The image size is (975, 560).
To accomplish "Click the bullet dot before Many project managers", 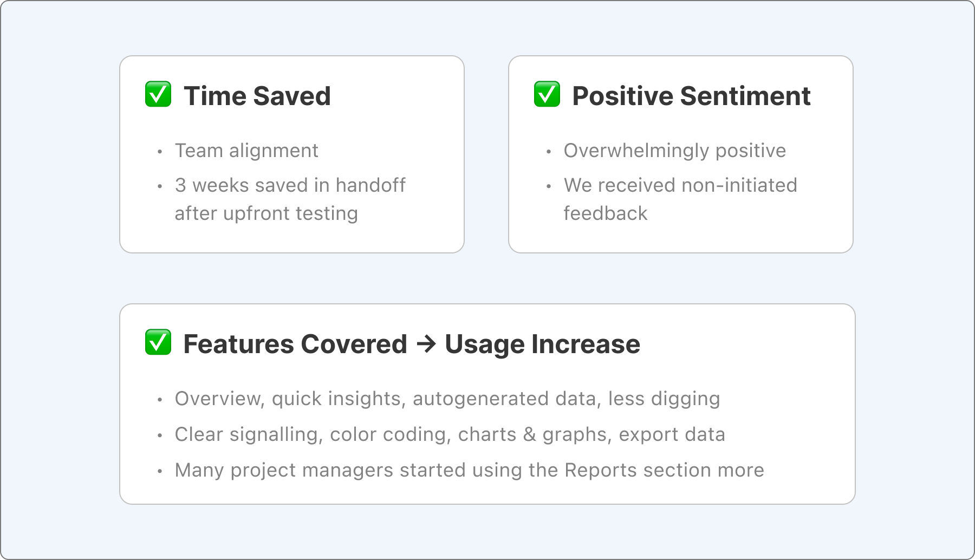I will tap(160, 471).
